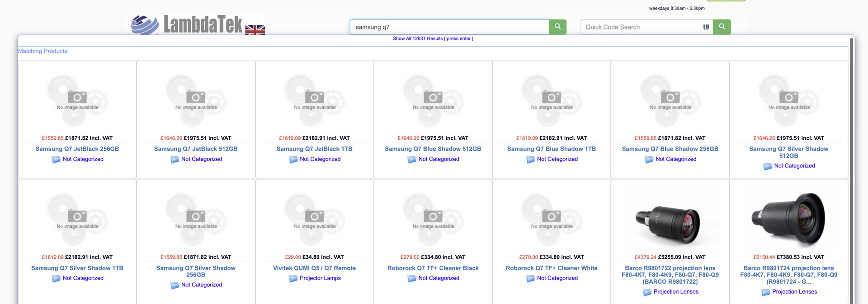The width and height of the screenshot is (868, 304).
Task: Click folder icon under Samsung Q7 Blue Shadow 256GB
Action: click(649, 159)
